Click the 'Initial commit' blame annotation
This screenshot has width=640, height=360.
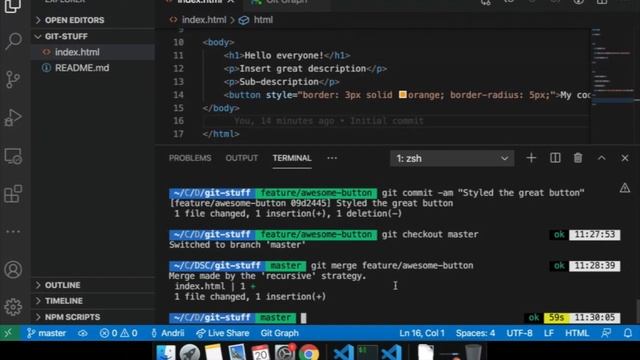tap(387, 121)
